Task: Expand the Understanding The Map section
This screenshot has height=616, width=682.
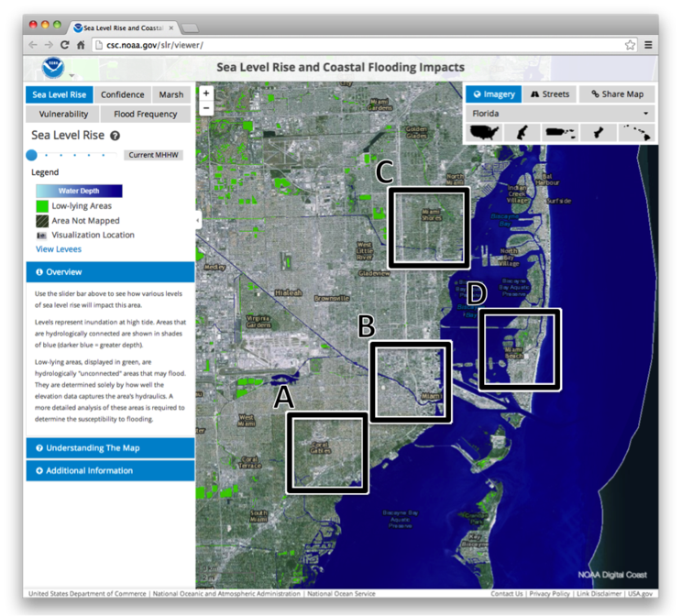Action: 110,448
